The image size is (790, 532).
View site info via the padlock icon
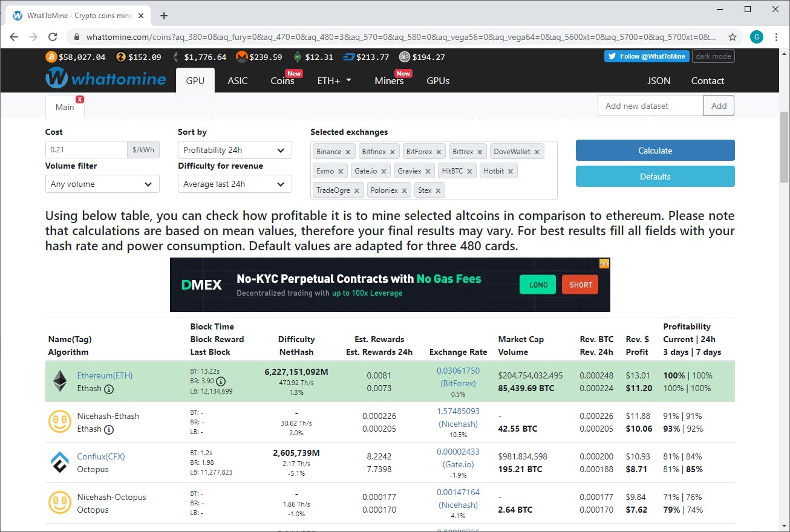77,37
